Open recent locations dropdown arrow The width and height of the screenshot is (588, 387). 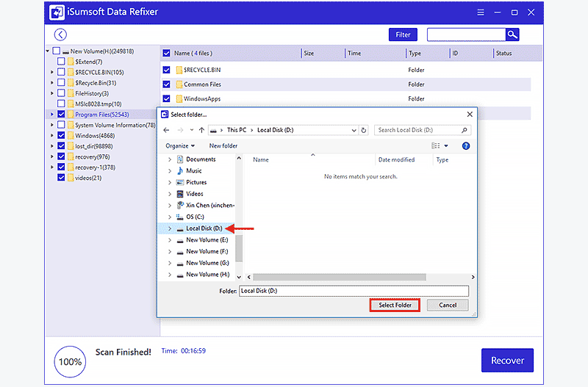click(x=192, y=130)
